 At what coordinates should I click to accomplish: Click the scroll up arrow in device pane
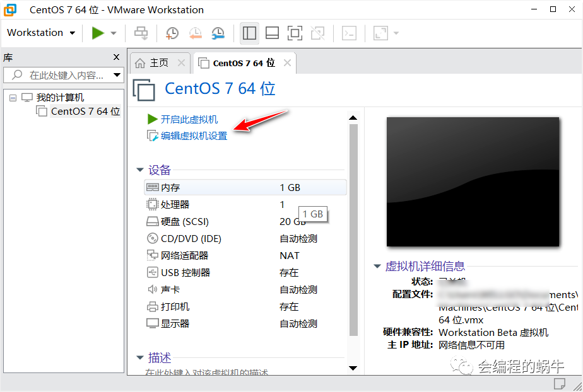353,118
